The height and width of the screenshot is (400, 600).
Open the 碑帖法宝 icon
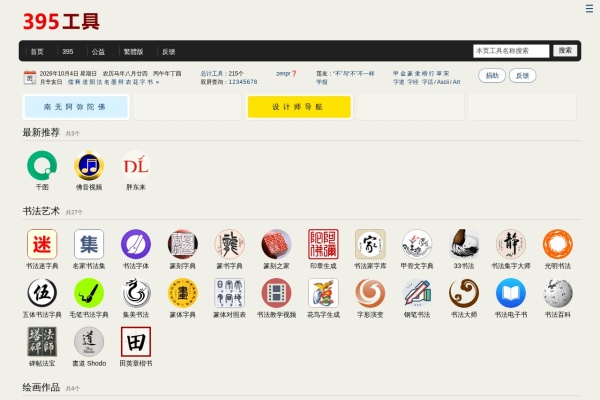tap(42, 341)
